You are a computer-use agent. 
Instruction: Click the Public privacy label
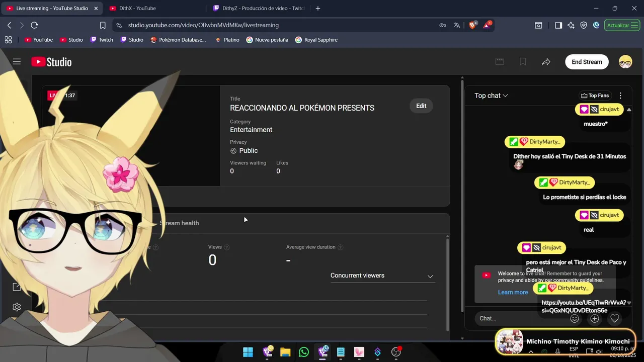249,151
